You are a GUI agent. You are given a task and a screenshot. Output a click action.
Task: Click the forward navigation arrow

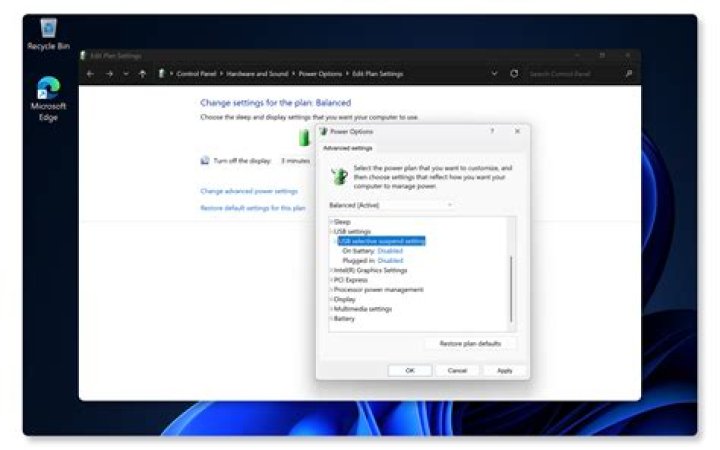click(x=109, y=74)
